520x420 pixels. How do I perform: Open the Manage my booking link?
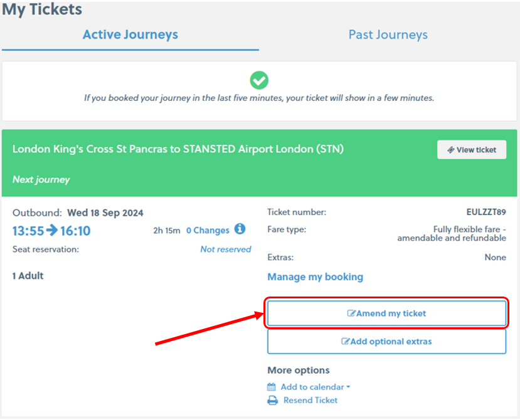click(x=315, y=277)
